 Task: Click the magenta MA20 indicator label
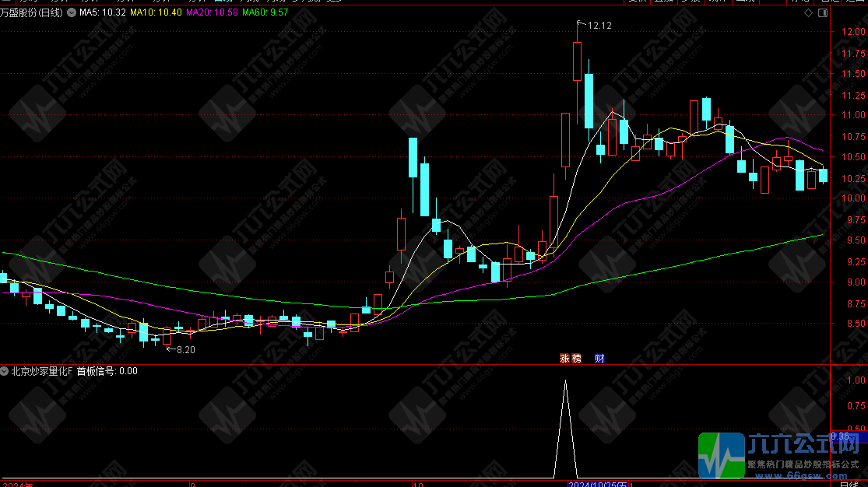coord(213,13)
